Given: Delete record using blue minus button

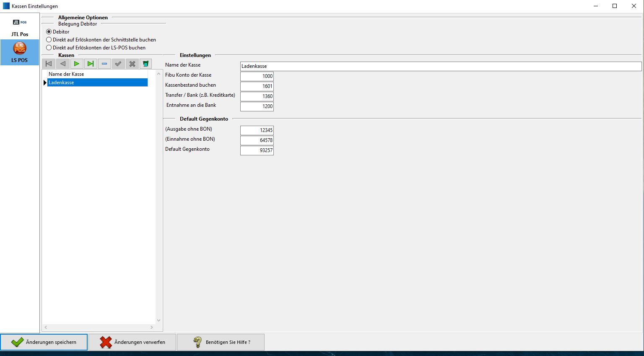Looking at the screenshot, I should tap(104, 64).
